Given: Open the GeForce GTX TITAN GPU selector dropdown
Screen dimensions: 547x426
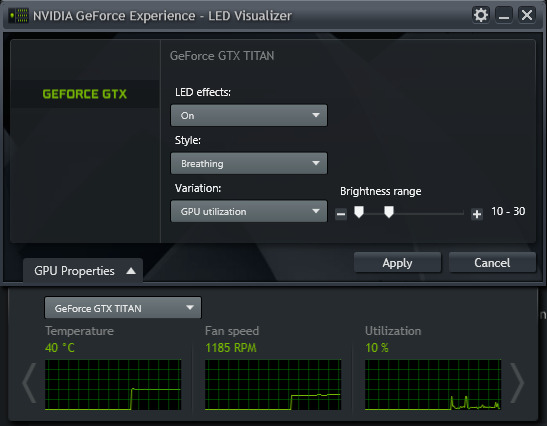Looking at the screenshot, I should pos(123,308).
